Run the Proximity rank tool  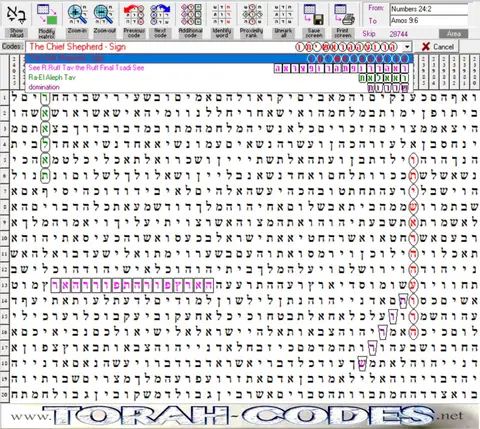[252, 20]
